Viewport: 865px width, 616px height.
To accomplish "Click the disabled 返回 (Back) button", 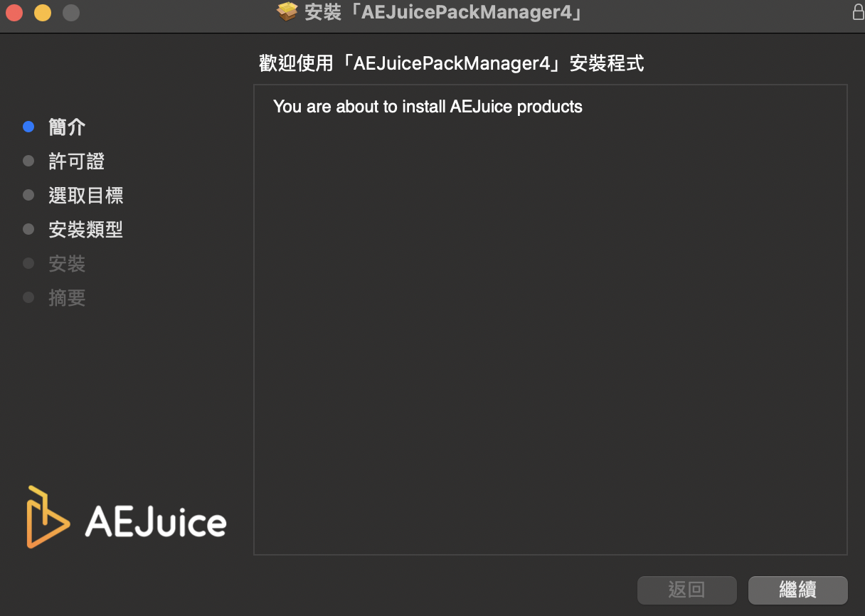I will [686, 590].
